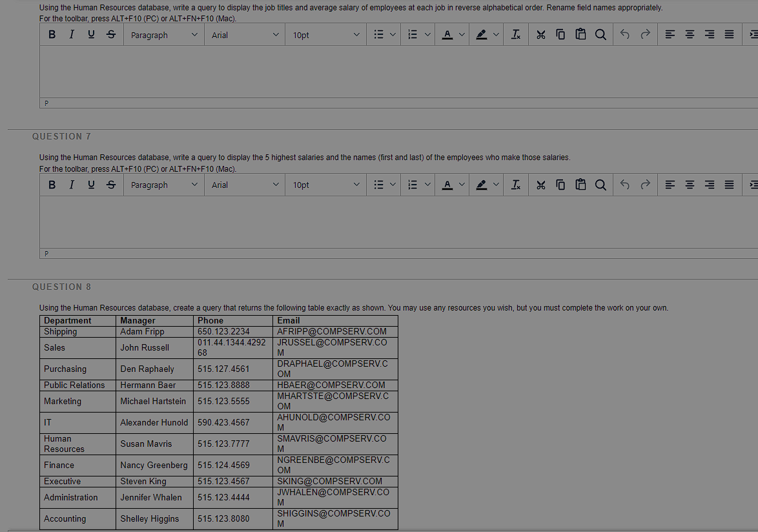Click the Cut scissors icon in the toolbar

click(x=541, y=34)
